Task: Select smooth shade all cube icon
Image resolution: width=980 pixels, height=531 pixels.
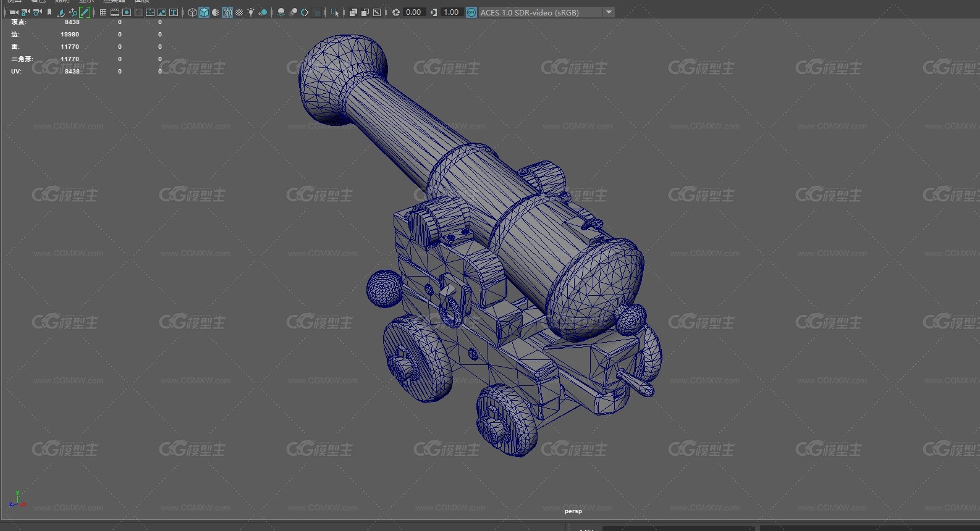Action: [x=204, y=12]
